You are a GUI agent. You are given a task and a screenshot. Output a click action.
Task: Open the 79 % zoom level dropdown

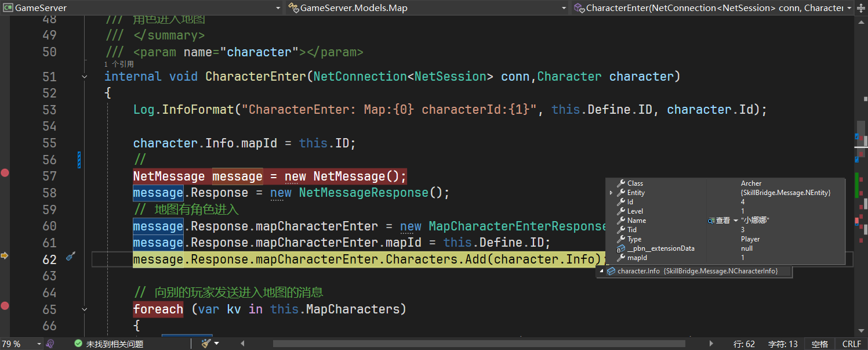pyautogui.click(x=39, y=344)
